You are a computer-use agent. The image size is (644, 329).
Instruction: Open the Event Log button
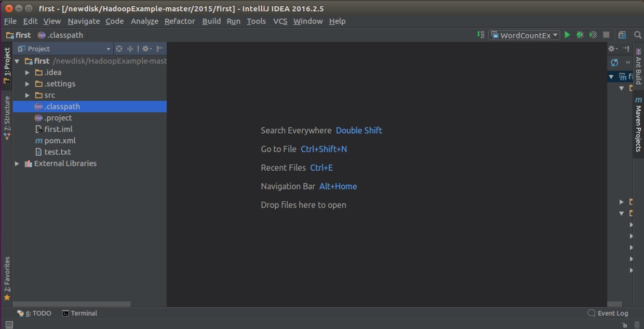point(608,313)
